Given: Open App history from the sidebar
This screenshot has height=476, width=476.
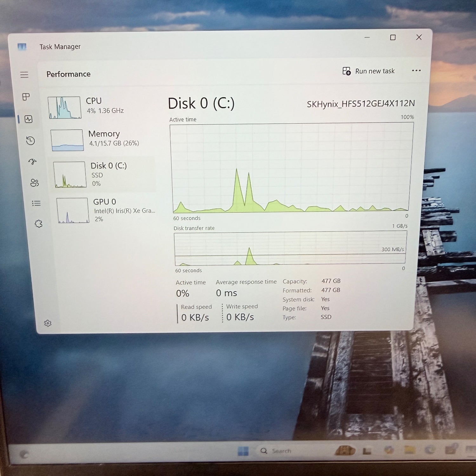Looking at the screenshot, I should [x=30, y=141].
